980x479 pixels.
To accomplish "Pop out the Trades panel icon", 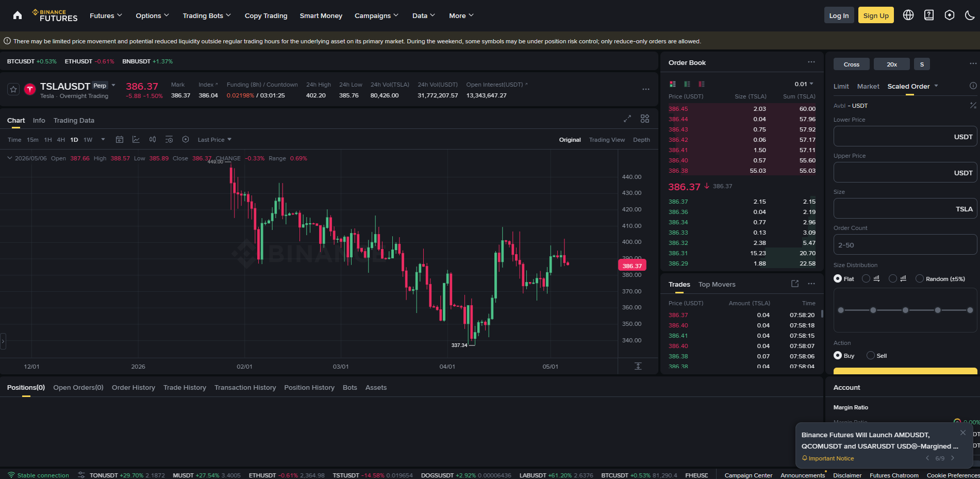I will (795, 284).
